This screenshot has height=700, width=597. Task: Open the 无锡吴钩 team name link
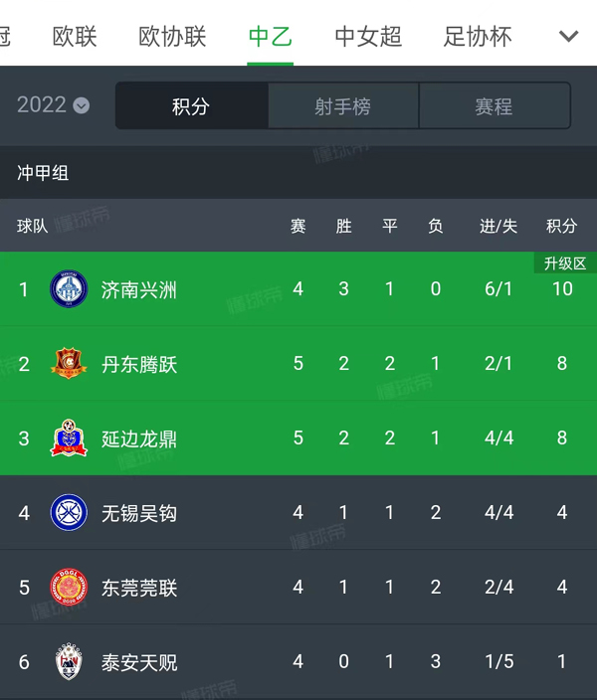coord(139,514)
